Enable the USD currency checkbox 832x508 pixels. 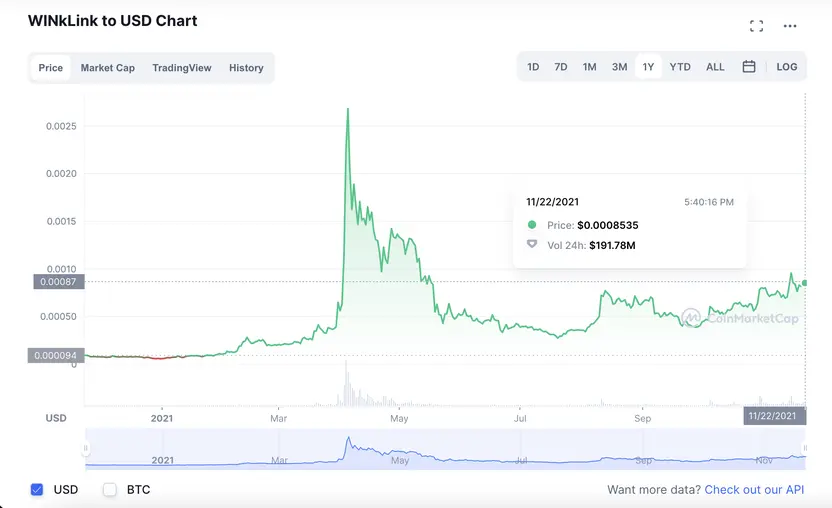pos(37,490)
